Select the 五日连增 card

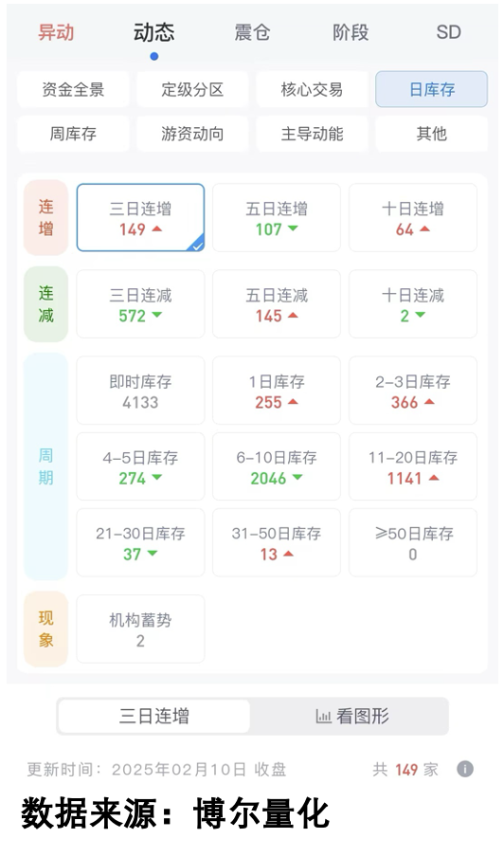pos(277,217)
